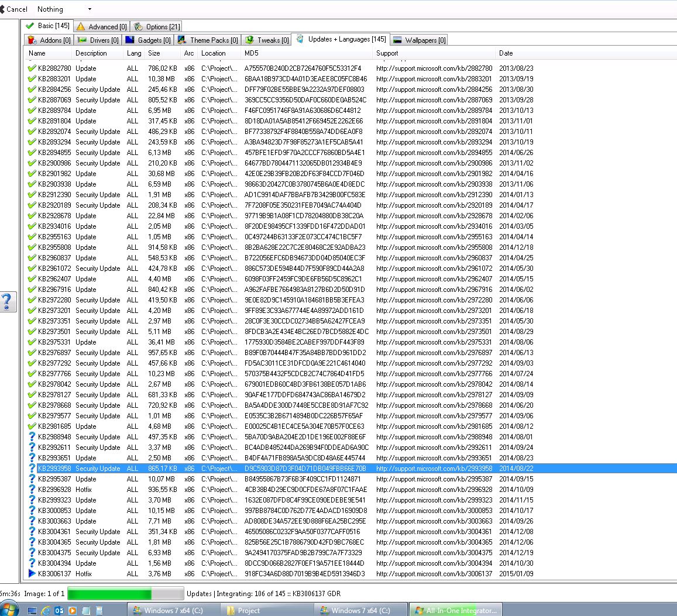Open the Tweaks [0] tab
This screenshot has height=616, width=677.
coord(267,40)
